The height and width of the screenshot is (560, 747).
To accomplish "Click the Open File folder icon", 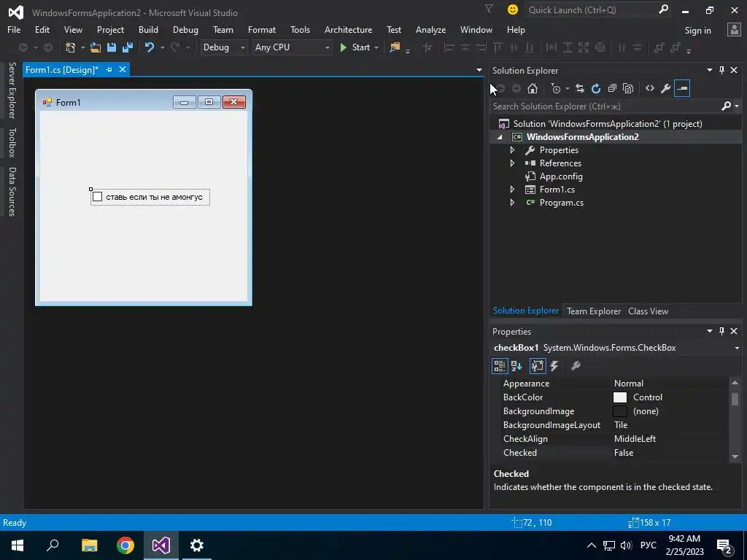I will tap(96, 47).
